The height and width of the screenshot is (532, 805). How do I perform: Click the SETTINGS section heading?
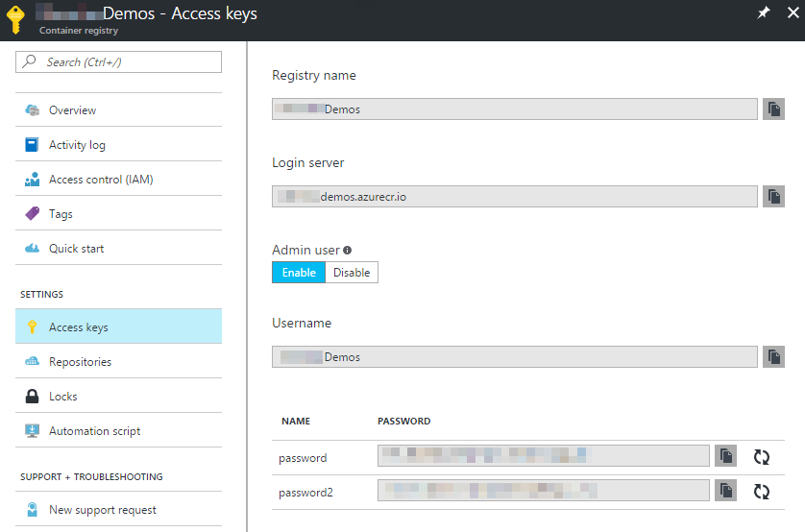point(41,295)
